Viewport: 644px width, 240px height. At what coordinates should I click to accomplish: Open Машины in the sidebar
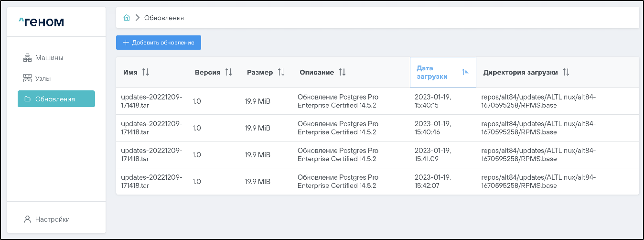[x=49, y=58]
